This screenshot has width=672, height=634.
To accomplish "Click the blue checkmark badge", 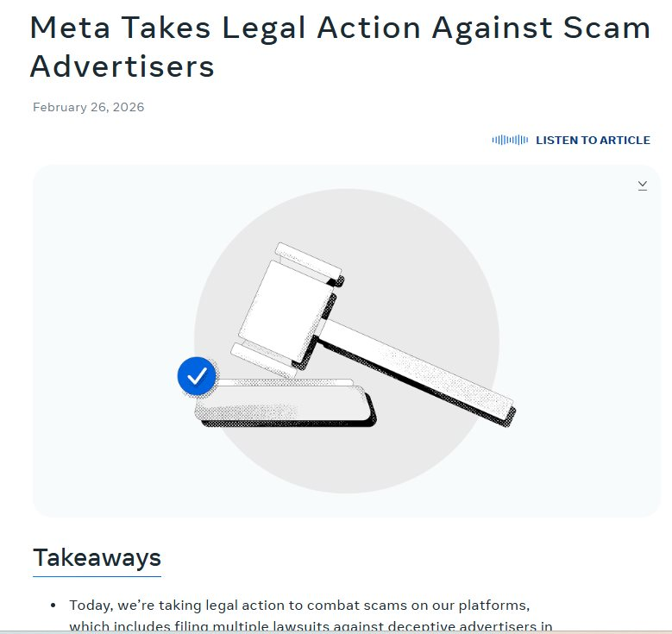I will [197, 376].
